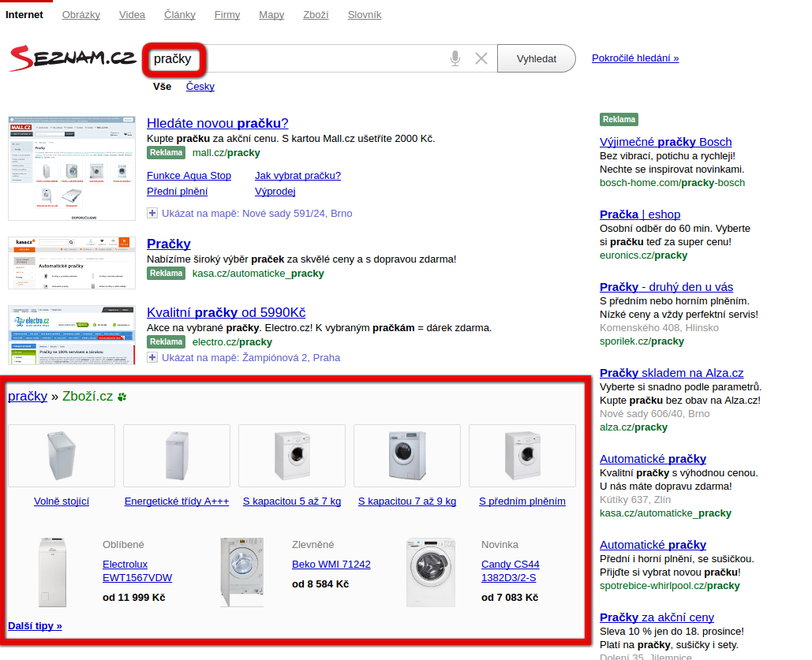
Task: Open the Beko WMI 71242 product link
Action: tap(331, 565)
